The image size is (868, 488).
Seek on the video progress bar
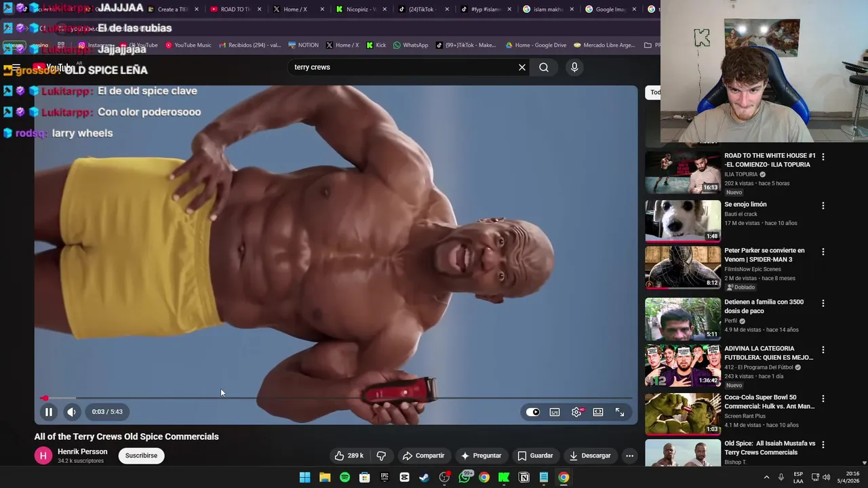[336, 399]
